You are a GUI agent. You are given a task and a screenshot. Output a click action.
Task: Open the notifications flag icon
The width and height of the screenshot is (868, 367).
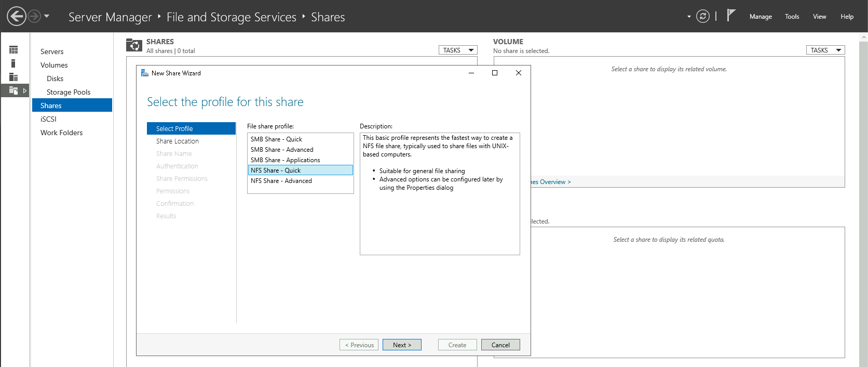tap(731, 16)
